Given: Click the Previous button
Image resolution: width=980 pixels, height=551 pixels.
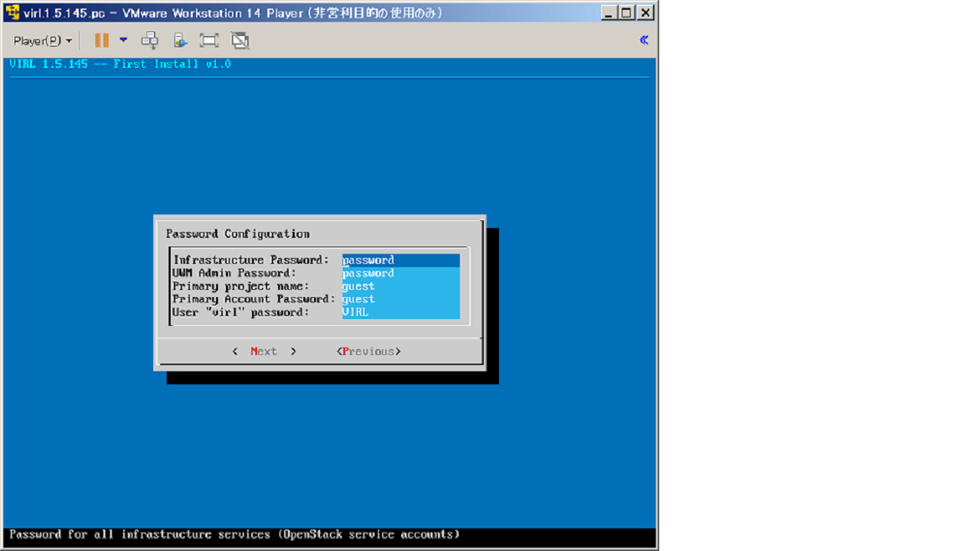Looking at the screenshot, I should [368, 351].
